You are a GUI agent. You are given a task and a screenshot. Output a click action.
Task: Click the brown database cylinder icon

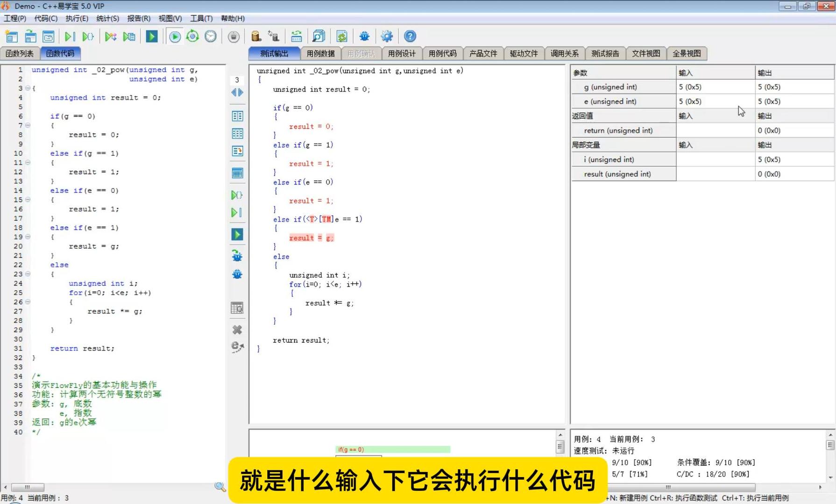pyautogui.click(x=255, y=36)
